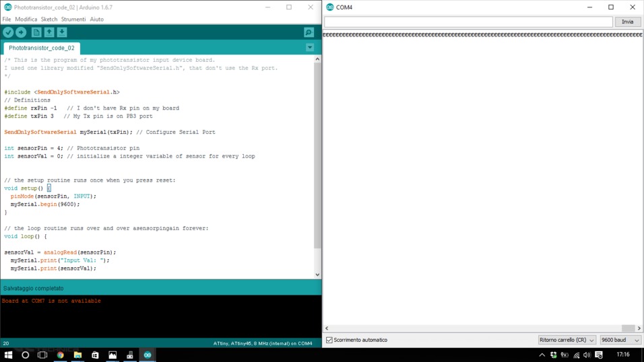Viewport: 644px width, 362px height.
Task: Click the Wi-Fi network tray icon
Action: pos(577,355)
